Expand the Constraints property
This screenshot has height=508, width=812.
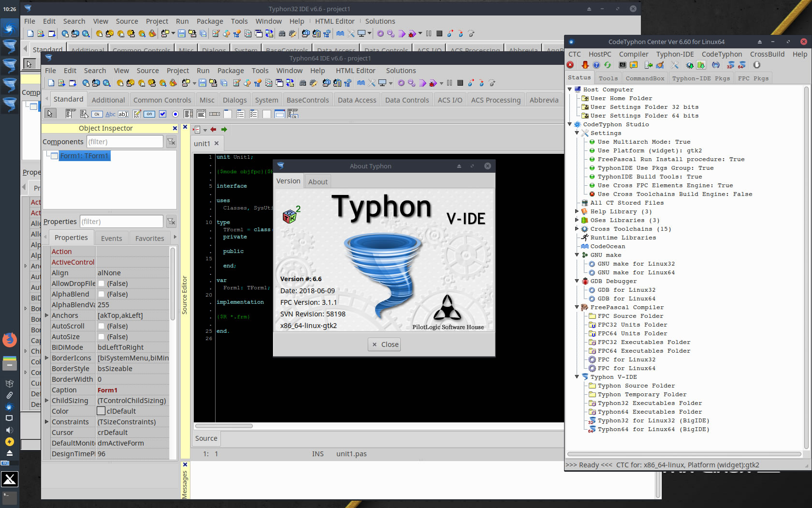[x=46, y=422]
